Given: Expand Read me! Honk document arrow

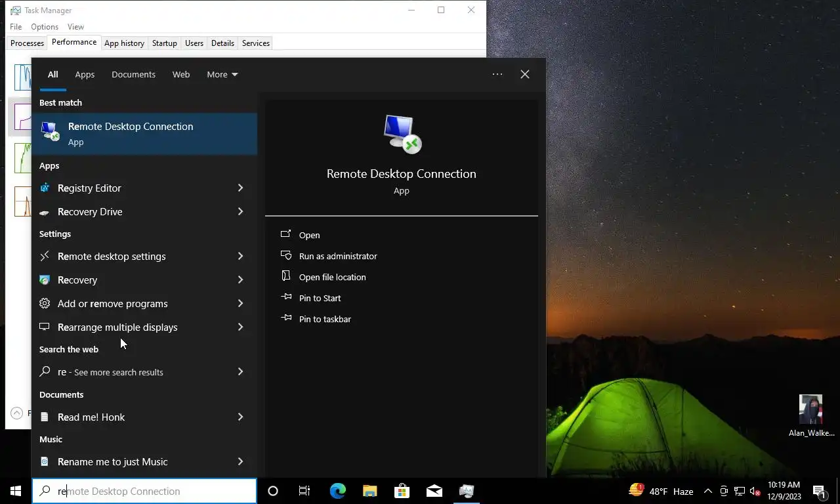Looking at the screenshot, I should click(240, 417).
